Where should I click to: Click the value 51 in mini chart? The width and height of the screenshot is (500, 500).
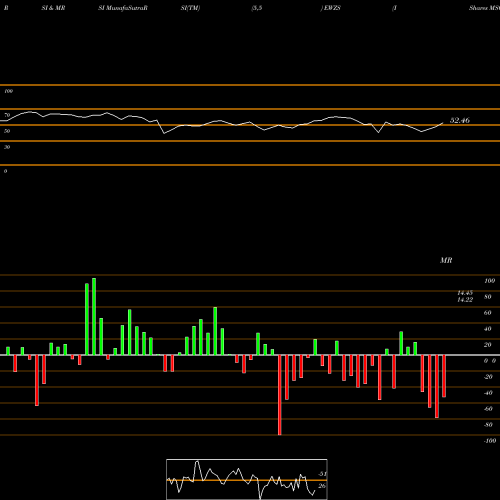click(322, 474)
